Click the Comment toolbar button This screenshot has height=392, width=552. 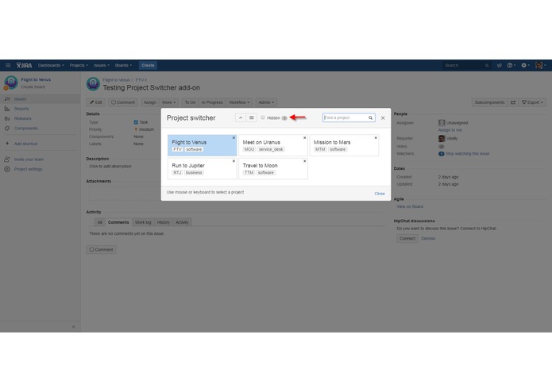tap(123, 102)
